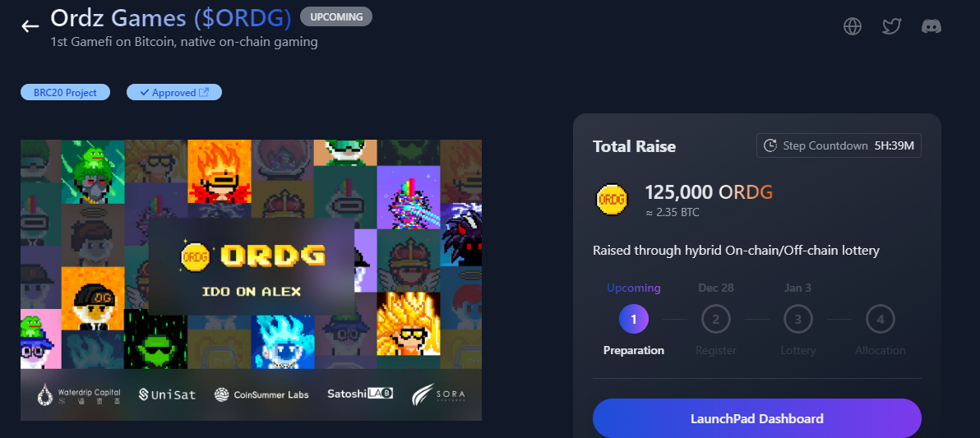
Task: Open the Twitter bird icon
Action: pyautogui.click(x=892, y=26)
